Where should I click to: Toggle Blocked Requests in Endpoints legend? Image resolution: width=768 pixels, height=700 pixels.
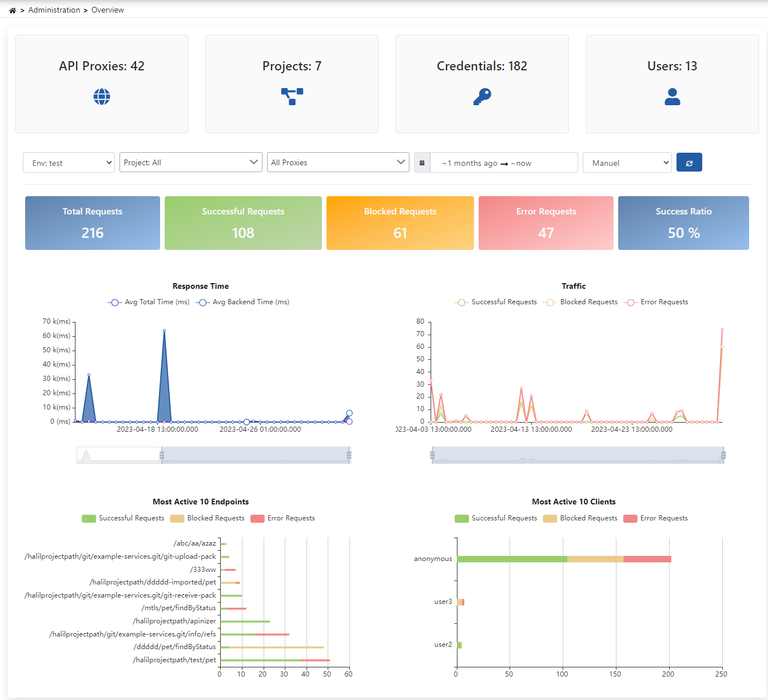(208, 518)
